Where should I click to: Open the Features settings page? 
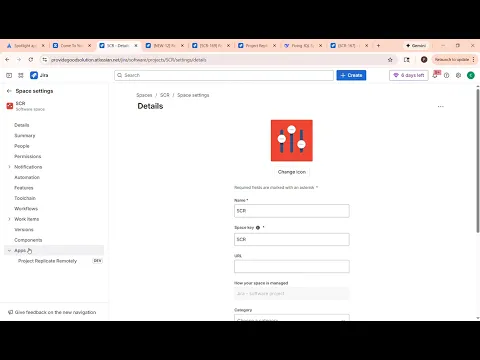point(24,188)
